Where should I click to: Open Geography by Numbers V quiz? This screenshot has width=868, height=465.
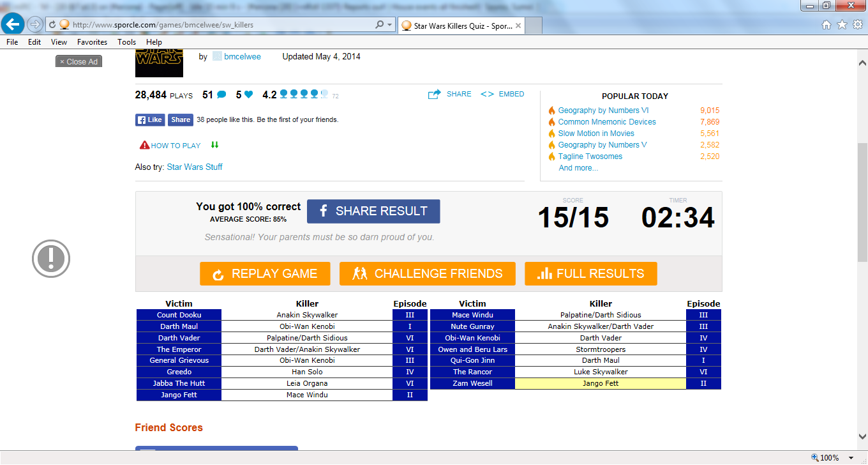coord(602,145)
